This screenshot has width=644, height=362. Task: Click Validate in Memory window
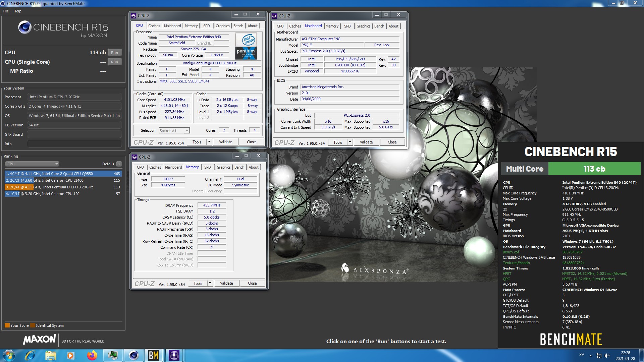tap(226, 284)
